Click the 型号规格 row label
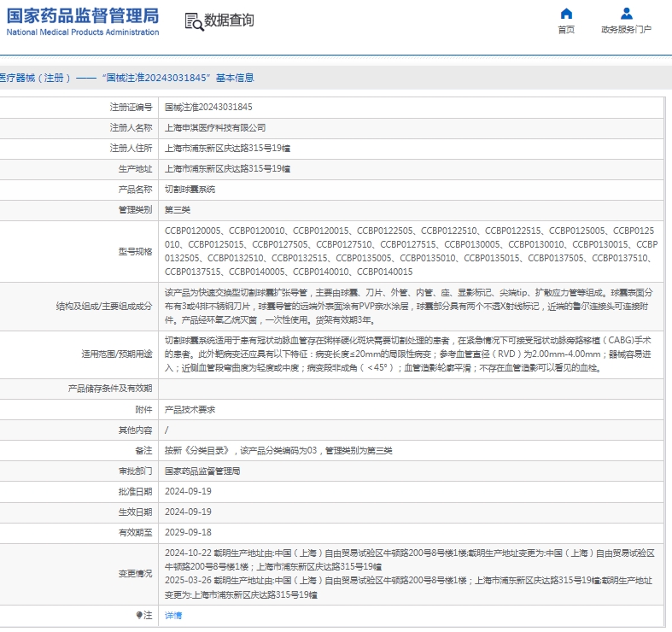The width and height of the screenshot is (672, 632). coord(135,251)
